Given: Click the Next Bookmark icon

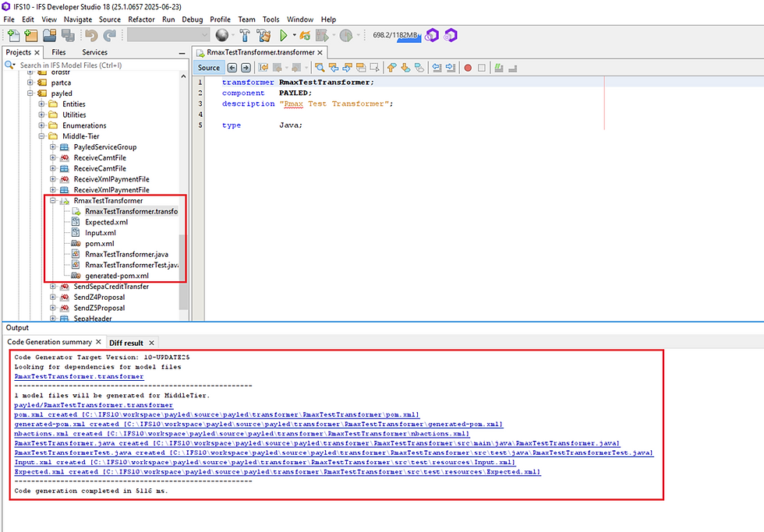Looking at the screenshot, I should click(x=405, y=68).
